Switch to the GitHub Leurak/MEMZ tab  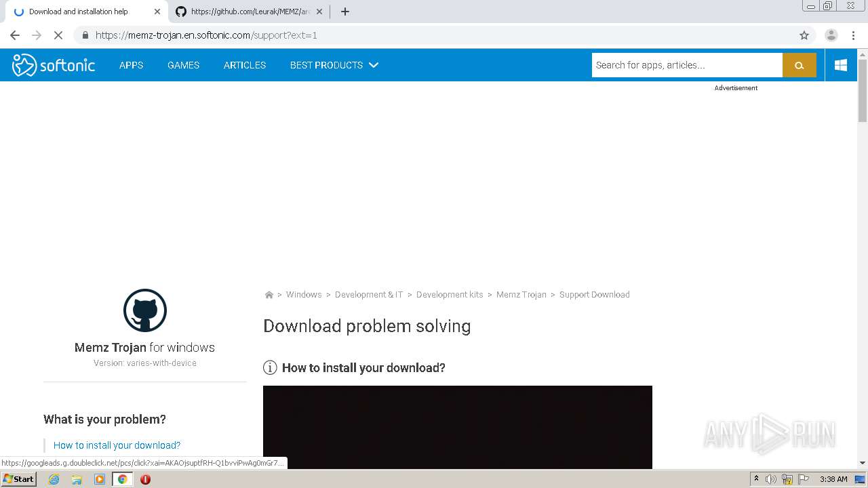pyautogui.click(x=248, y=12)
